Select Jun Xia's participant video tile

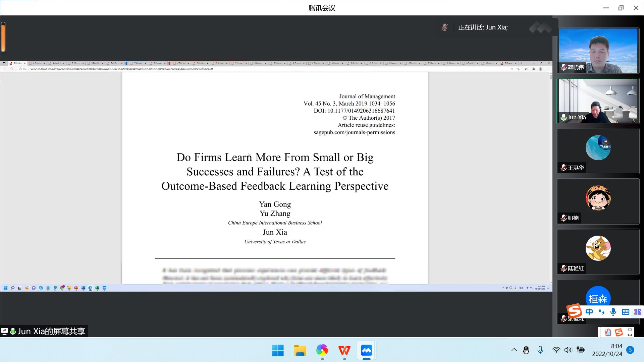(598, 101)
